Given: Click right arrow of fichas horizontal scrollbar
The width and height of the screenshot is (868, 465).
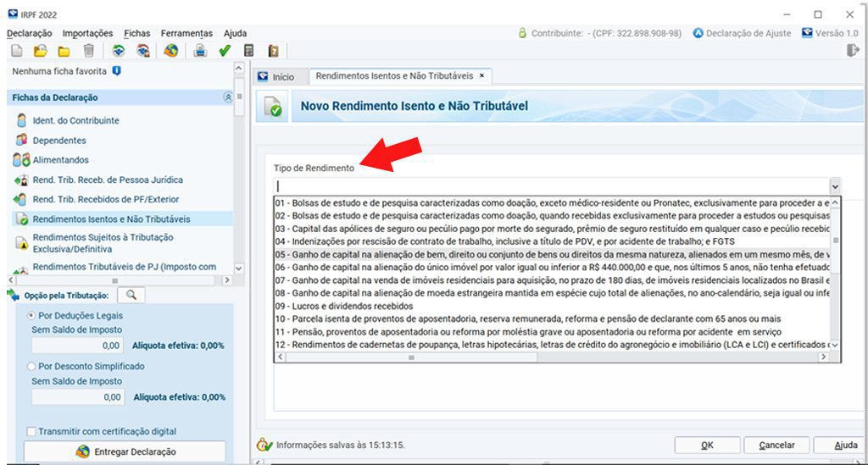Looking at the screenshot, I should (x=226, y=280).
